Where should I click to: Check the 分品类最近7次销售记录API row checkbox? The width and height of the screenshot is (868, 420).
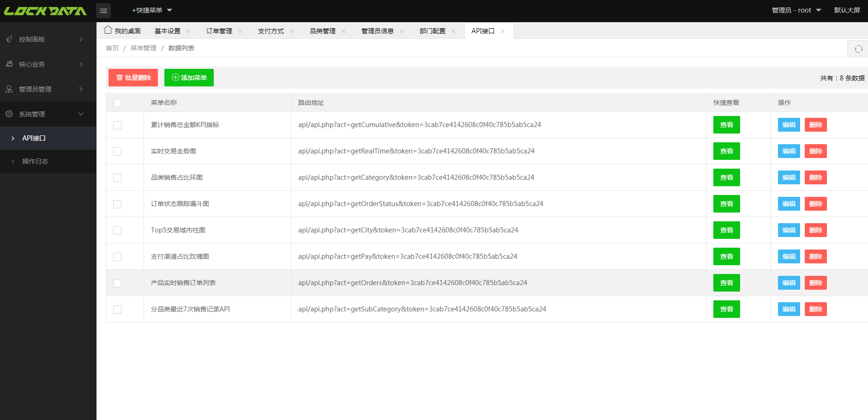pos(117,310)
